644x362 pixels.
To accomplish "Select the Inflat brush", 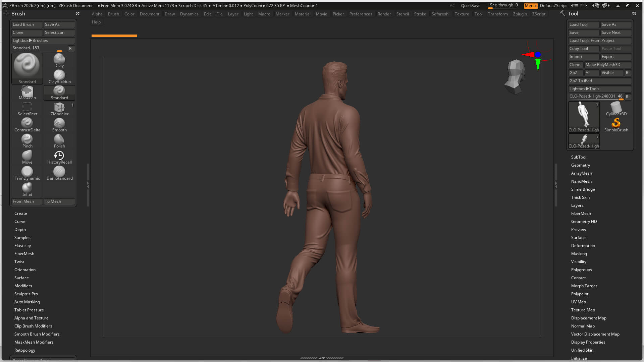I will tap(27, 189).
